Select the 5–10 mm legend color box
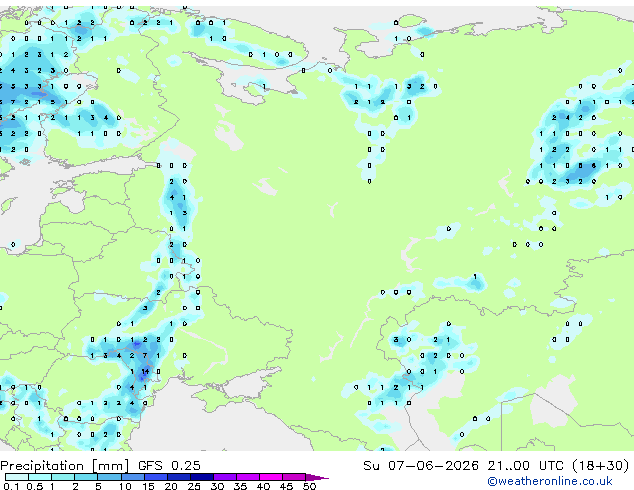 tap(109, 477)
